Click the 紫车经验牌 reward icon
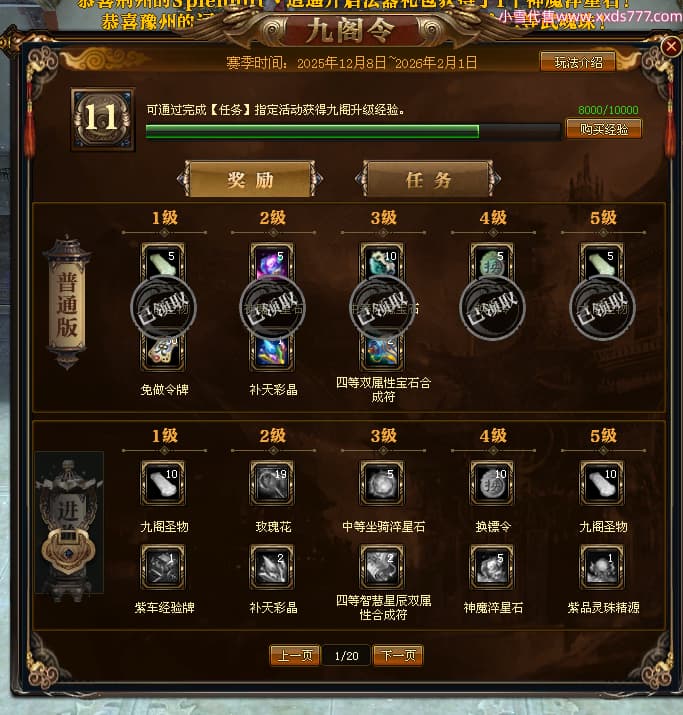This screenshot has height=715, width=683. (x=163, y=567)
